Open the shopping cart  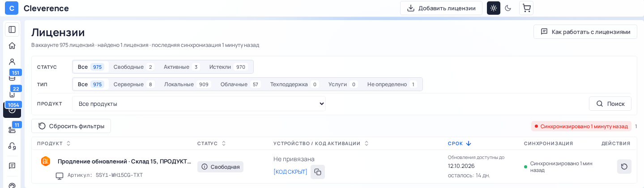click(526, 8)
